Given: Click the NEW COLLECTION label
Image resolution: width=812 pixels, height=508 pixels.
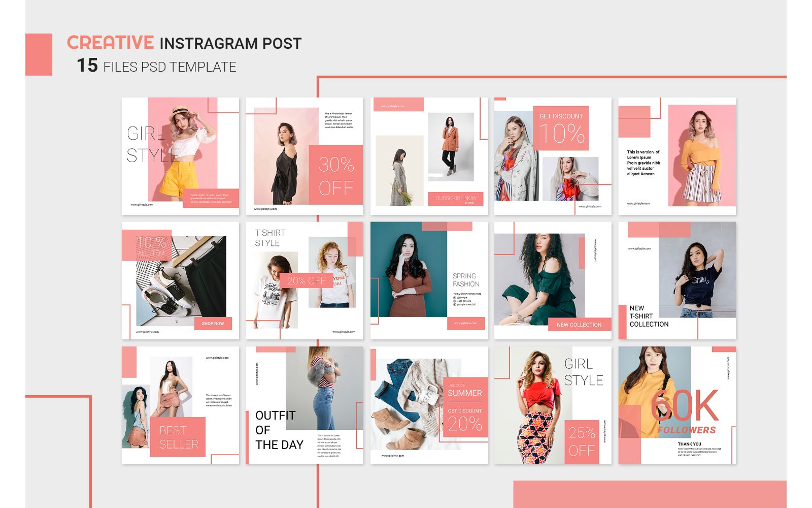Looking at the screenshot, I should [x=579, y=325].
